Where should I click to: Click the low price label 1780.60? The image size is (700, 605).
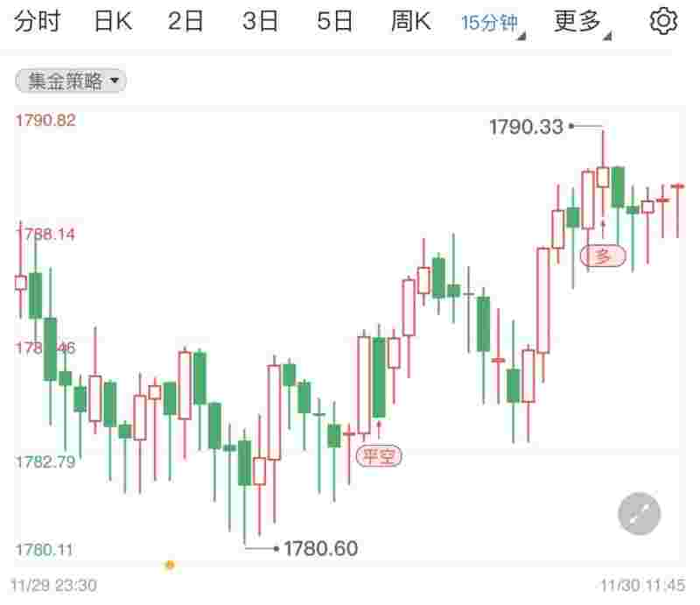pyautogui.click(x=320, y=548)
